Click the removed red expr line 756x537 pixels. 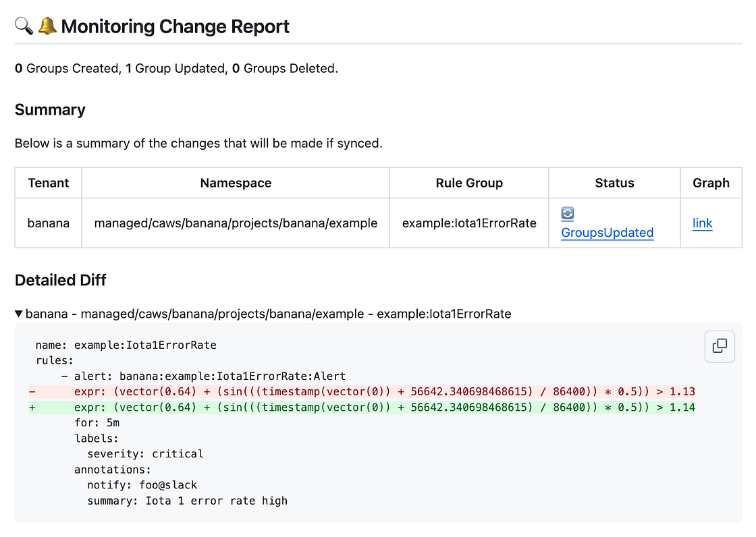[x=385, y=392]
